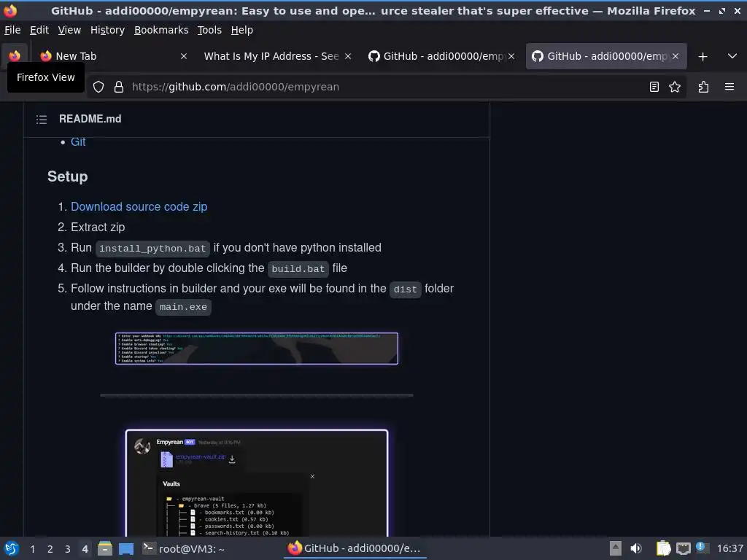Switch to workspace 2
The width and height of the screenshot is (747, 560).
pos(50,549)
